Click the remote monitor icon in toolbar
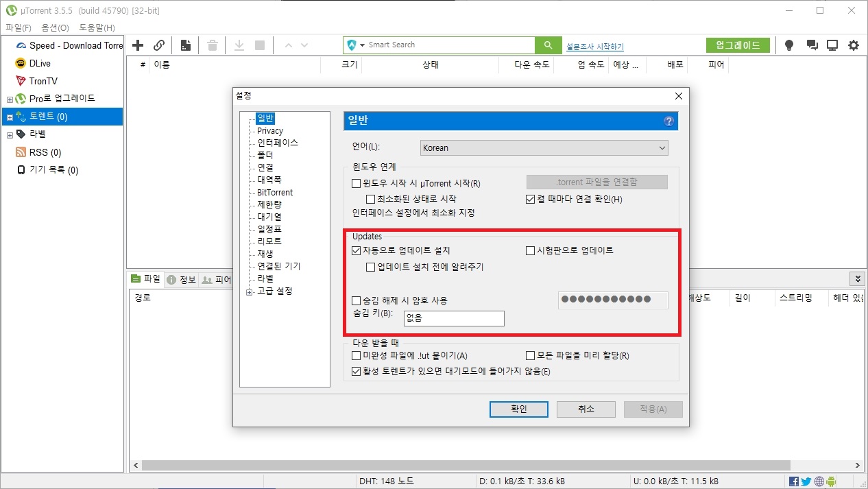Image resolution: width=868 pixels, height=489 pixels. click(832, 45)
